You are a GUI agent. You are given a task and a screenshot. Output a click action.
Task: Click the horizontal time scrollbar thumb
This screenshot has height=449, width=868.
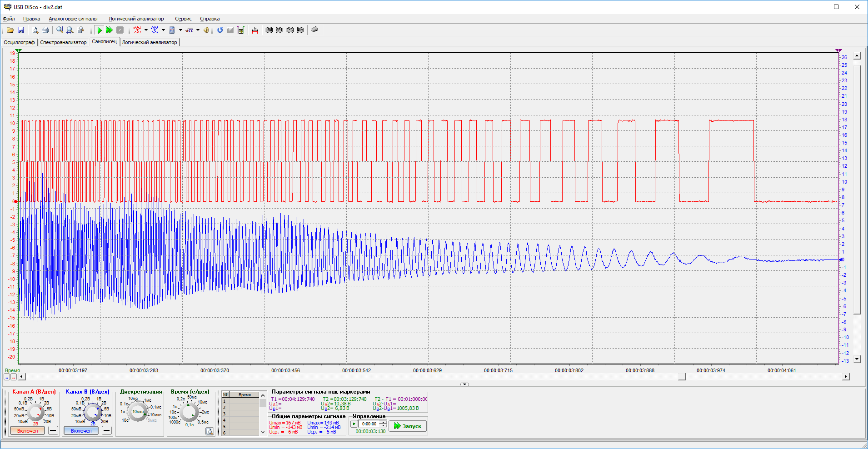pyautogui.click(x=682, y=376)
